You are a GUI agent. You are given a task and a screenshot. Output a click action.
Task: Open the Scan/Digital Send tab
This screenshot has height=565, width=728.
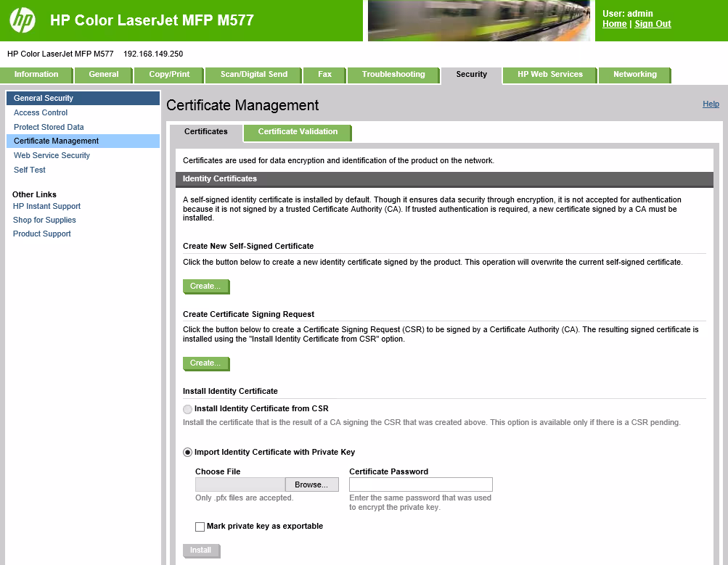point(254,74)
